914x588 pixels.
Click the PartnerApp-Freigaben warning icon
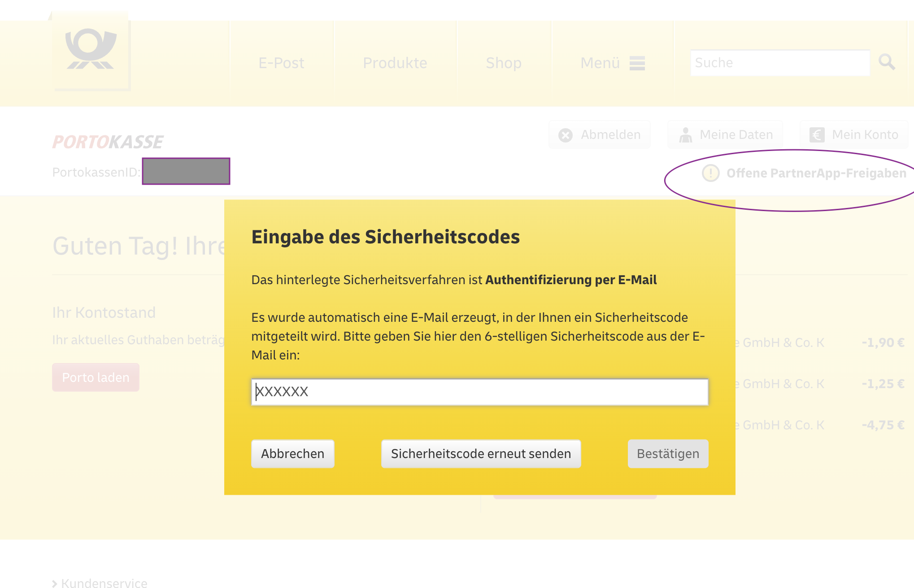tap(710, 173)
